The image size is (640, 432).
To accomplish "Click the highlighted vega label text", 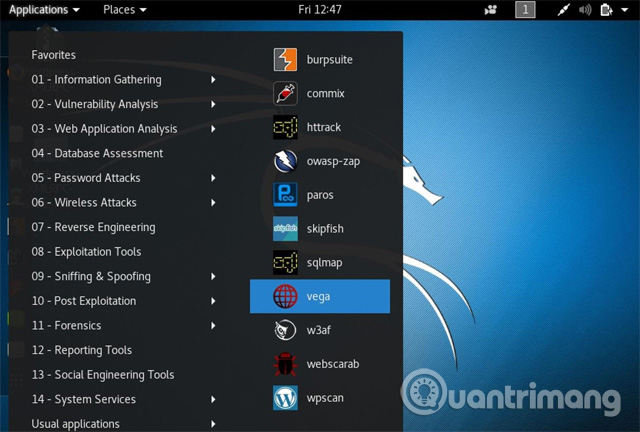I will [x=318, y=296].
